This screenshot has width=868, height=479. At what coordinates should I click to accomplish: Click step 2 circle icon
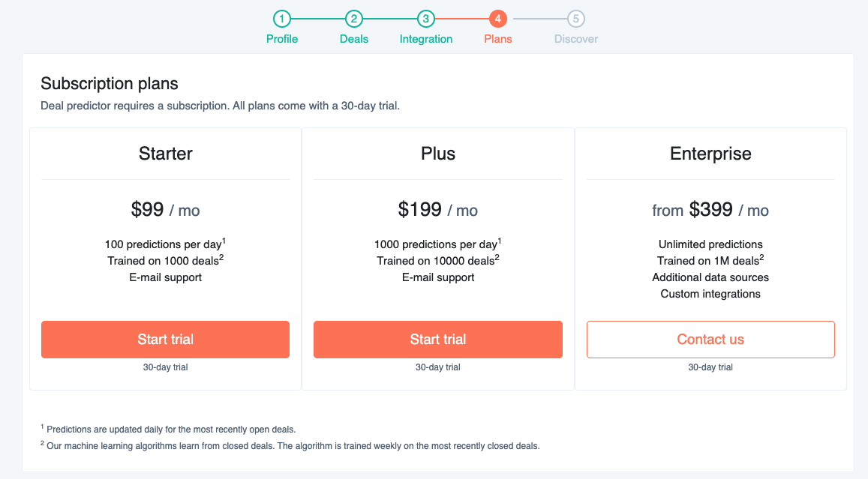pyautogui.click(x=354, y=19)
